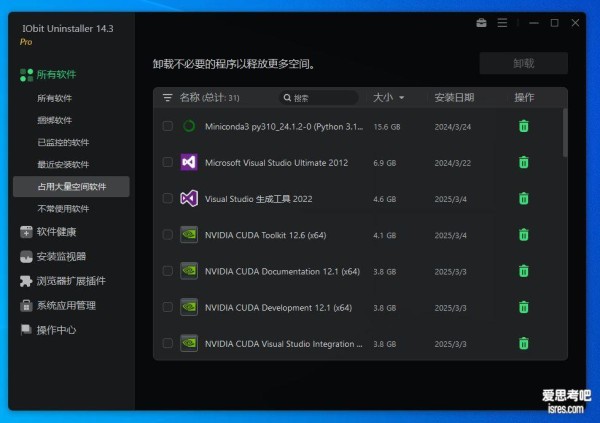Click the filter icon beside 名称

(167, 98)
